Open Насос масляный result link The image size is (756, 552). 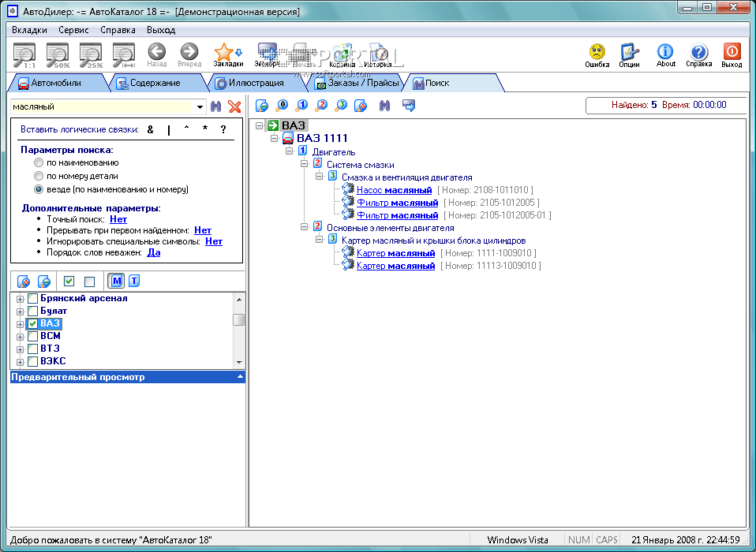(x=394, y=190)
